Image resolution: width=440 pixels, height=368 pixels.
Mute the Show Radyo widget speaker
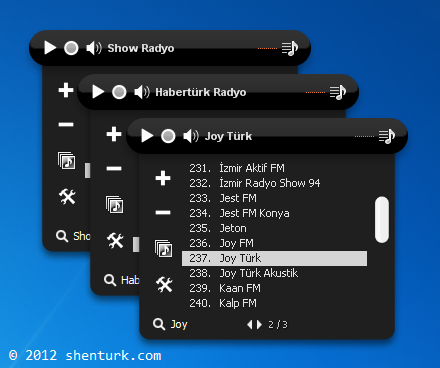coord(94,48)
